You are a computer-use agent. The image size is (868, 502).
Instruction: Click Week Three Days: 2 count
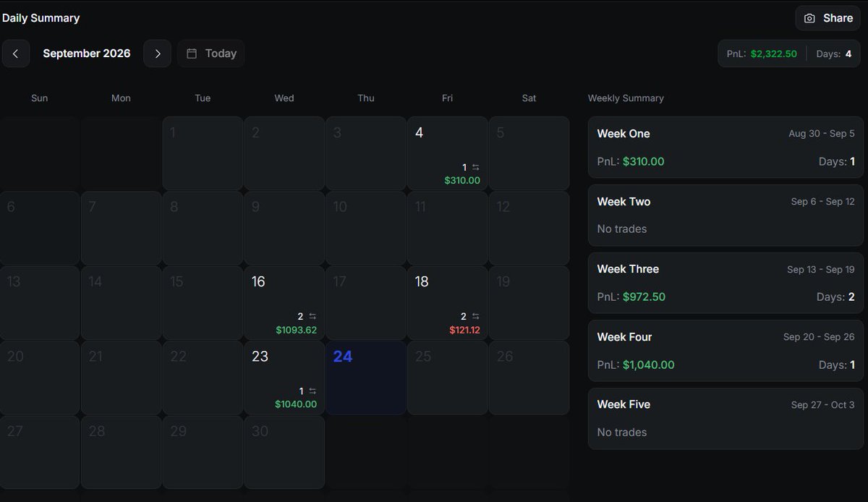[836, 297]
